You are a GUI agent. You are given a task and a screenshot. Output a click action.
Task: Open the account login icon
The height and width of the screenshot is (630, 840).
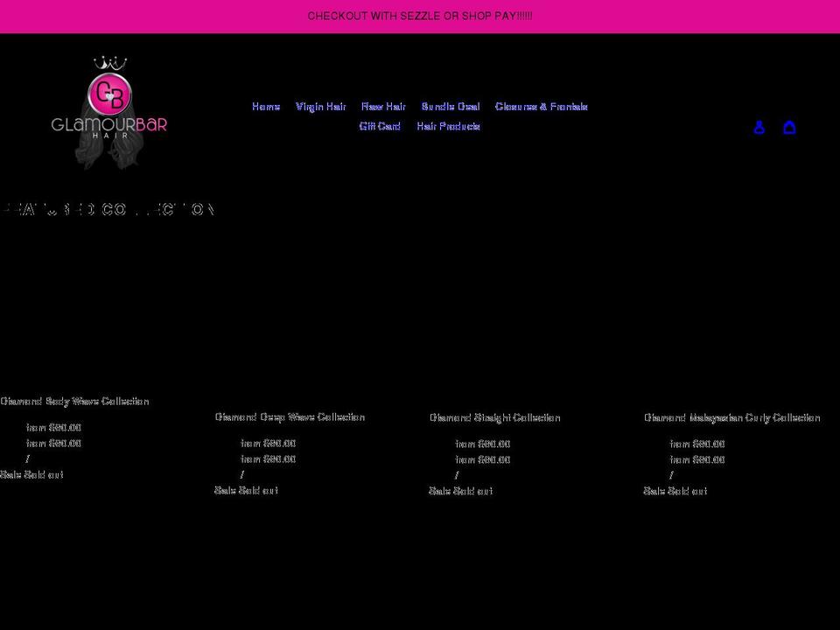[759, 127]
